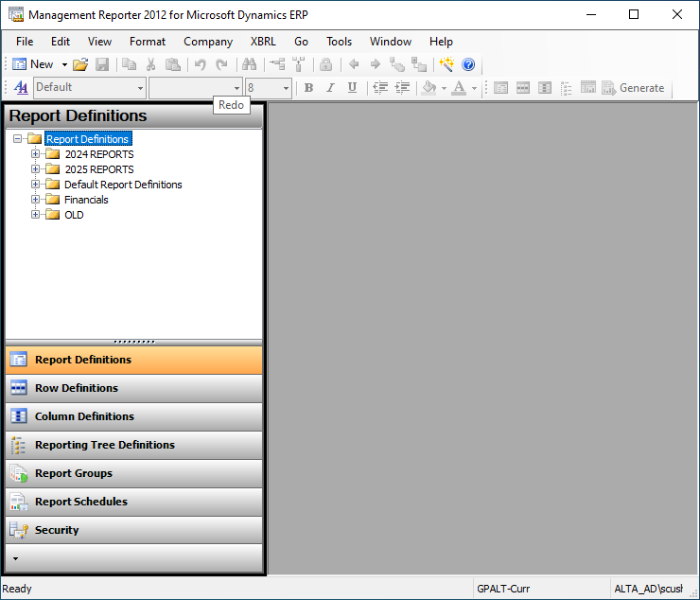Open the font name dropdown

(x=236, y=88)
